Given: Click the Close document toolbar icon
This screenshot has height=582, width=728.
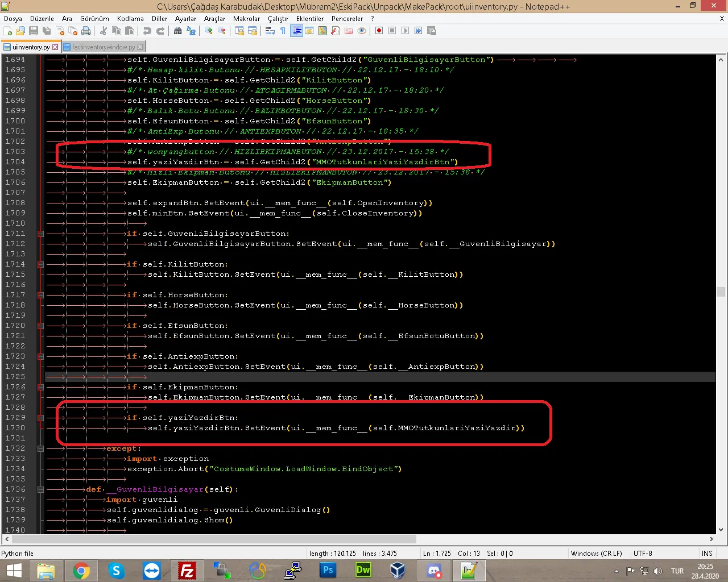Looking at the screenshot, I should coord(60,31).
